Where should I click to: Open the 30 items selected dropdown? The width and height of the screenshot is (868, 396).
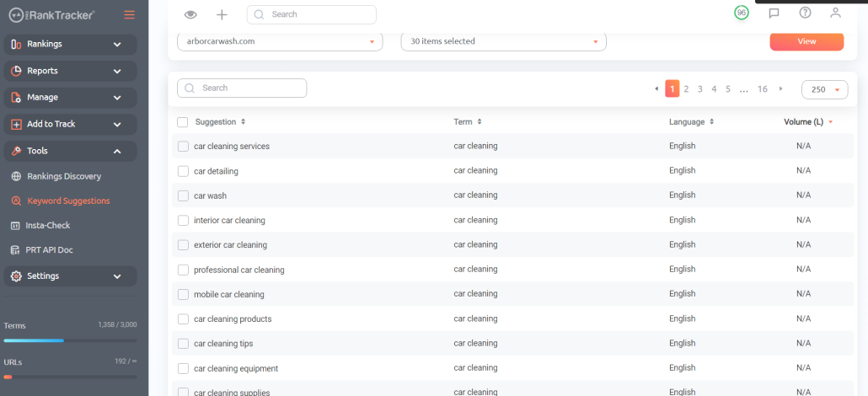pyautogui.click(x=503, y=41)
